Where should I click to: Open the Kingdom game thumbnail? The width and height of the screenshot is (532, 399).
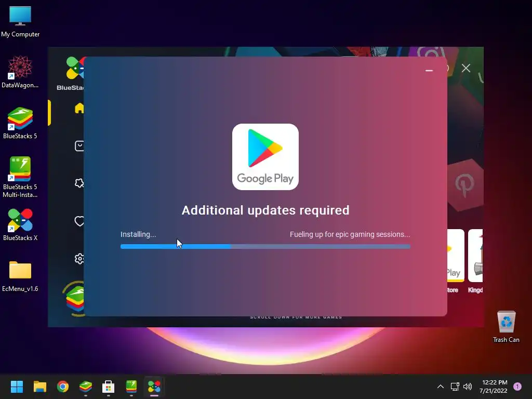point(475,256)
